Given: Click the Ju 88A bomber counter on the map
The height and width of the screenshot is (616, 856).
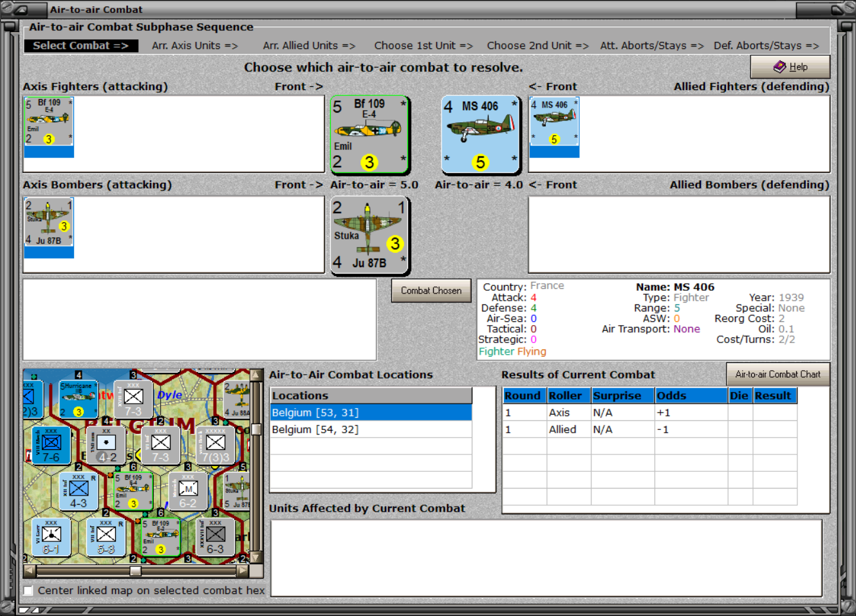Looking at the screenshot, I should [236, 399].
